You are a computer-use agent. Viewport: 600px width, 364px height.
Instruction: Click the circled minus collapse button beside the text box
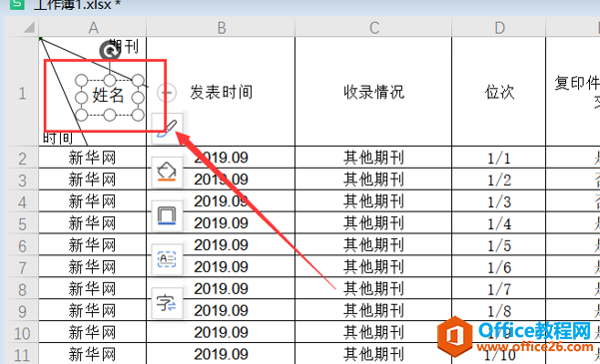[x=167, y=92]
